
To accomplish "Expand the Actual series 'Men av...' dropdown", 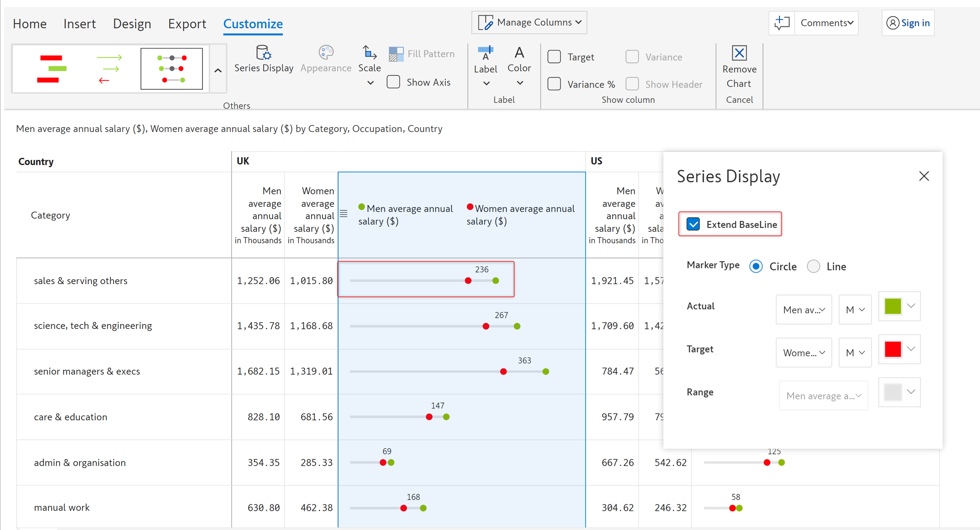I will click(803, 310).
